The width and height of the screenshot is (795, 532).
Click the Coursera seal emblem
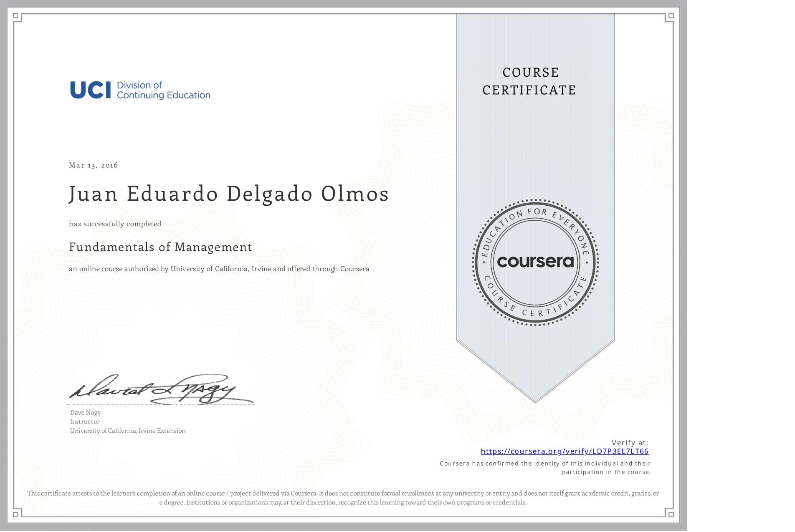535,262
